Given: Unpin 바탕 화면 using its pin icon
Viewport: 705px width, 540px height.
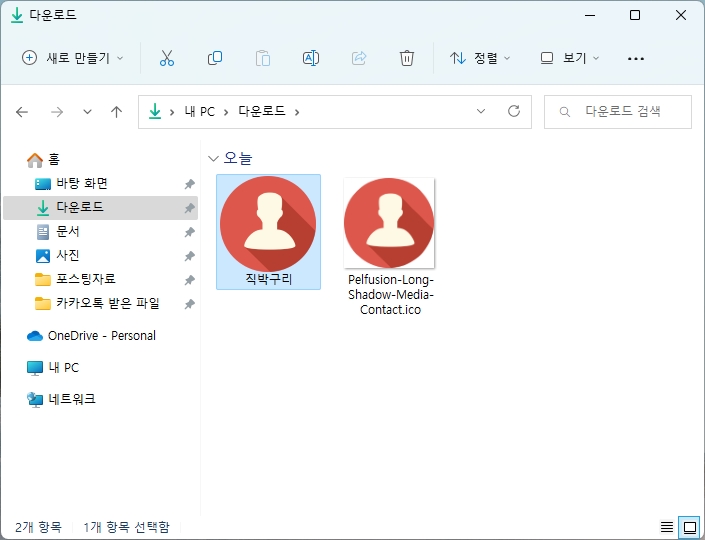Looking at the screenshot, I should pyautogui.click(x=190, y=184).
